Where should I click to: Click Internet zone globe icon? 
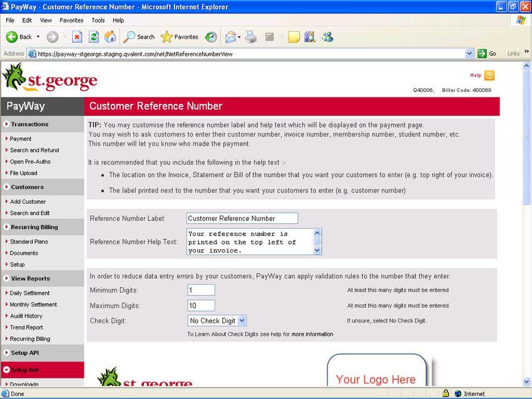(458, 393)
